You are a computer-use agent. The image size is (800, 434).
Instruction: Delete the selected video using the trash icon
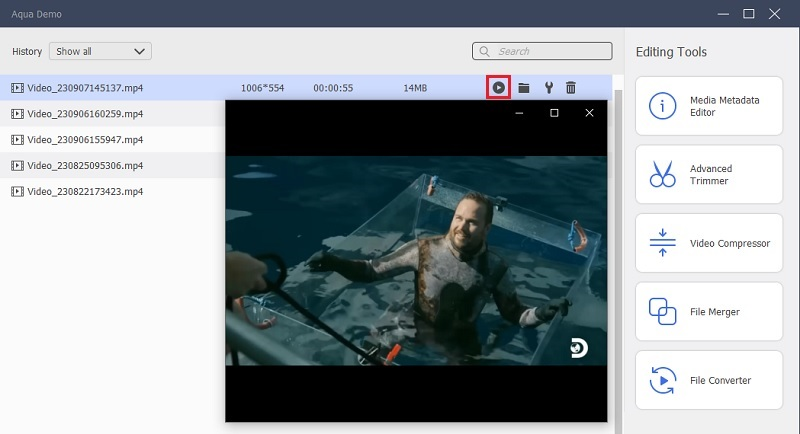point(571,88)
